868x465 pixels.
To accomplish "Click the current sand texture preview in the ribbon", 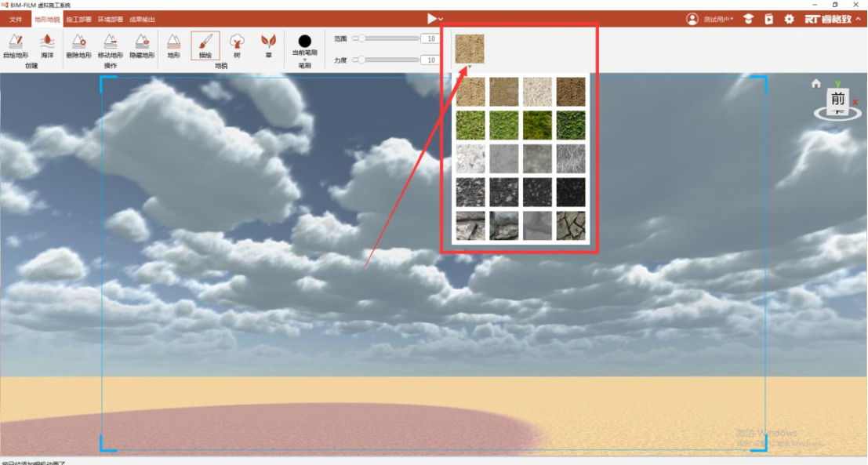I will point(470,49).
